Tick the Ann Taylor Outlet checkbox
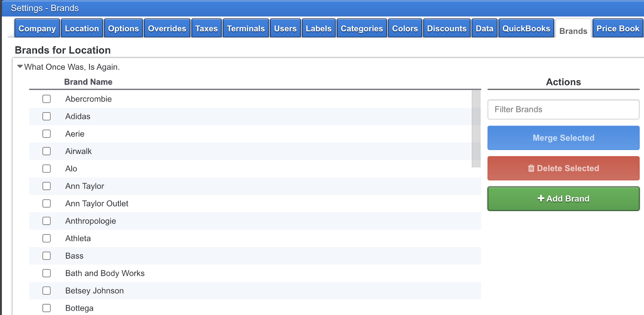The height and width of the screenshot is (315, 644). click(47, 203)
